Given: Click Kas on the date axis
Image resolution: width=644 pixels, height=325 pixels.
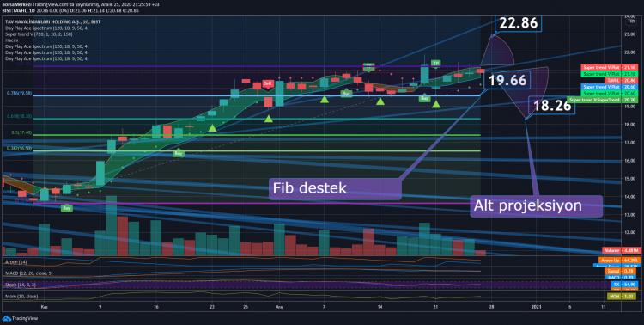Looking at the screenshot, I should coord(44,307).
